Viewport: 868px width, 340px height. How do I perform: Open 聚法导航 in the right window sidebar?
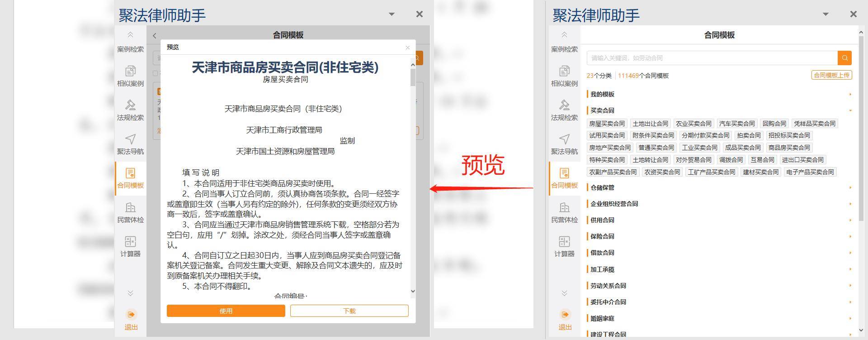[564, 144]
